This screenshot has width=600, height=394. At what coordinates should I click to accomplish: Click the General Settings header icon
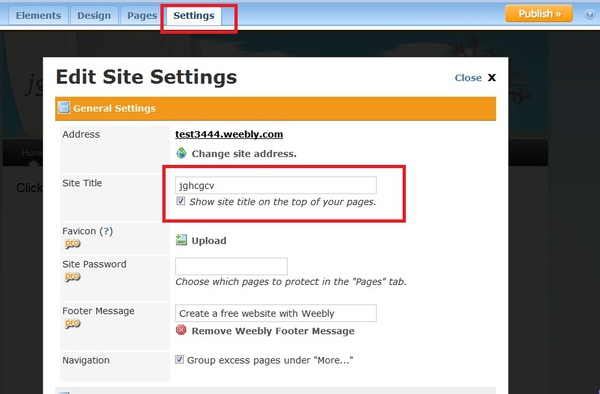[x=64, y=108]
